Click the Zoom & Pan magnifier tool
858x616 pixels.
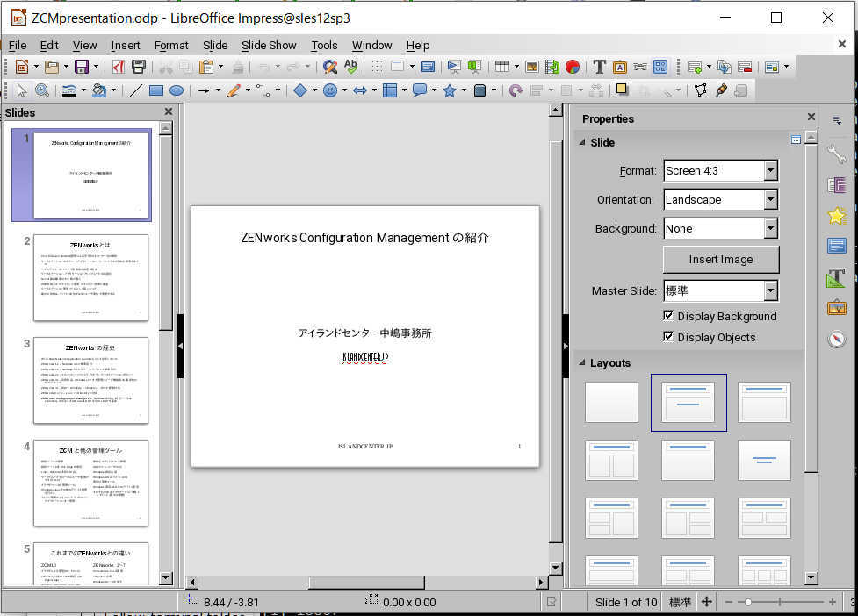coord(42,90)
